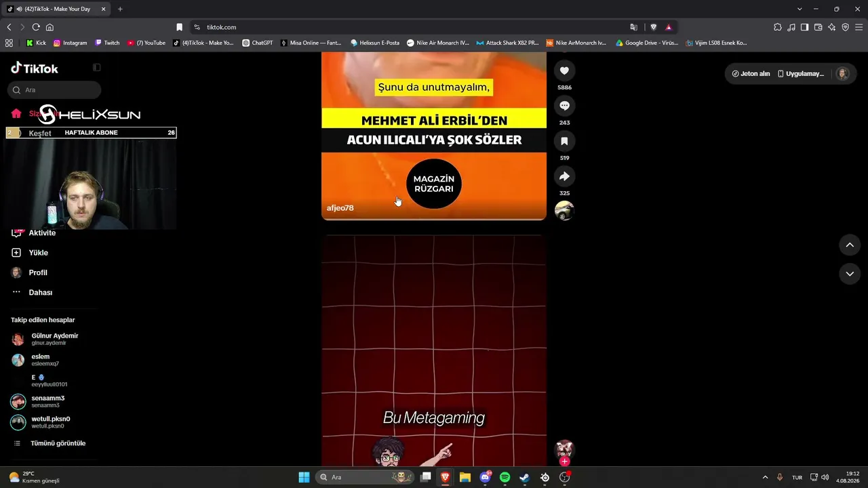Open the ChatGPT bookmark
Screen dimensions: 868x488
pyautogui.click(x=258, y=43)
